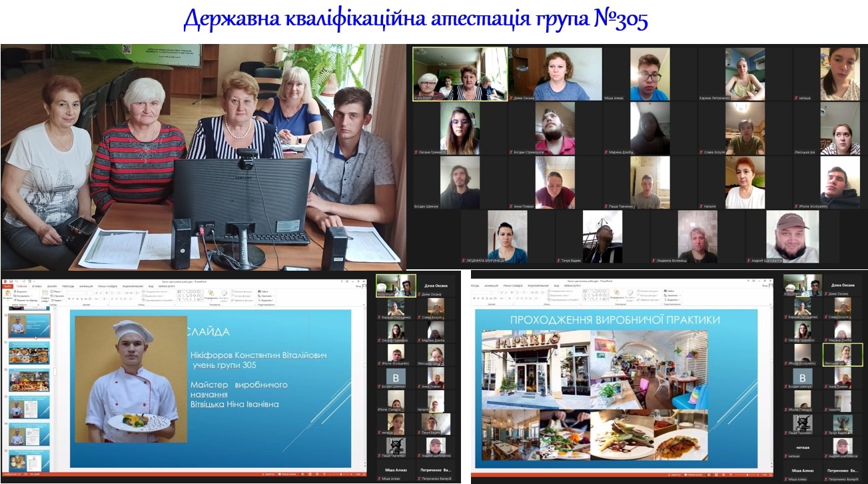Click Оксана Гримайло tile in gallery view
Viewport: 868px width, 484px height.
[460, 128]
